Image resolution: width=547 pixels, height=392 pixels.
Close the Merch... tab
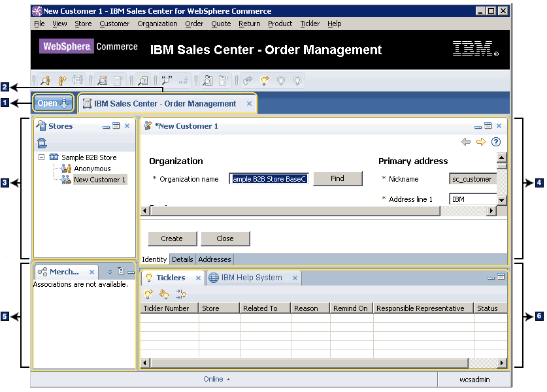[91, 272]
